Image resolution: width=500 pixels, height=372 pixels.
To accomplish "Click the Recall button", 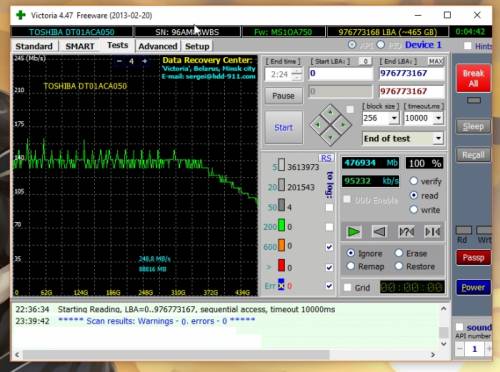I will (x=473, y=155).
